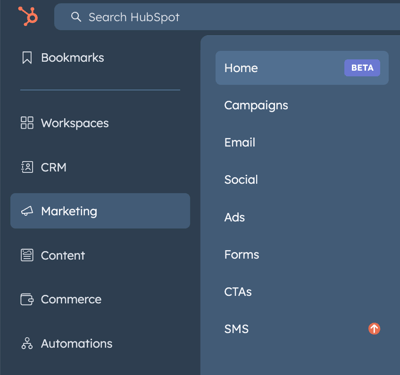Click the Content document icon
400x375 pixels.
tap(27, 255)
